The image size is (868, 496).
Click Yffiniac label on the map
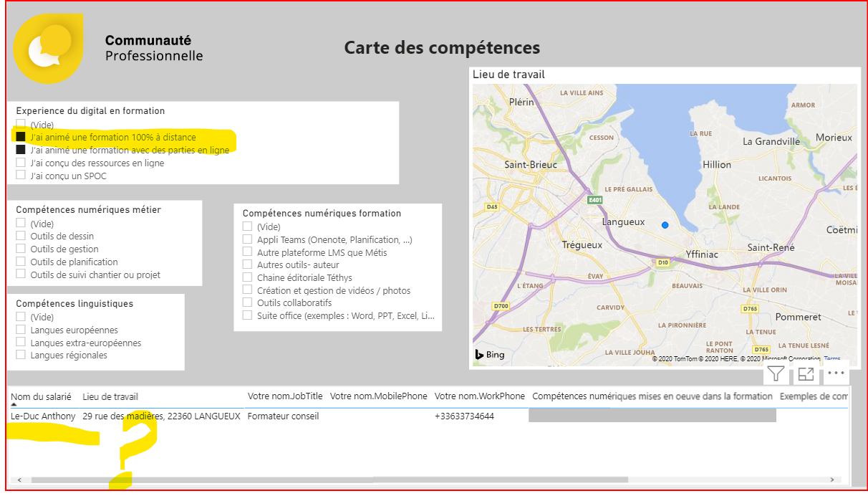pyautogui.click(x=701, y=254)
